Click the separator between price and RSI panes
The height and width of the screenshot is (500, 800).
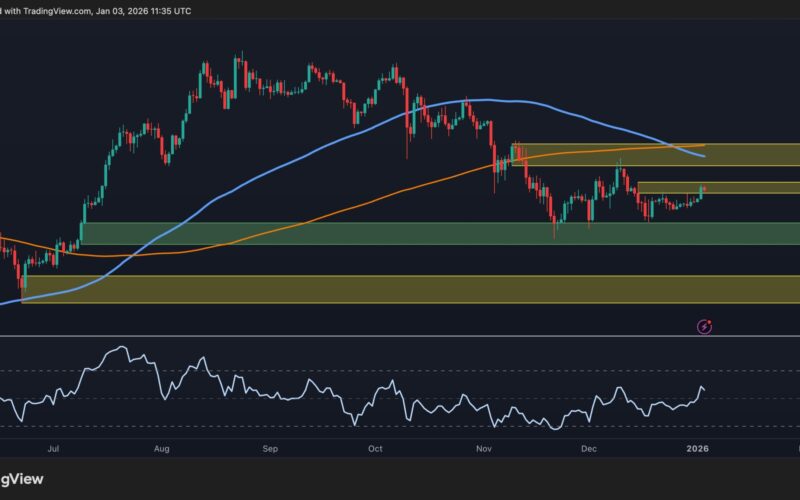point(400,337)
